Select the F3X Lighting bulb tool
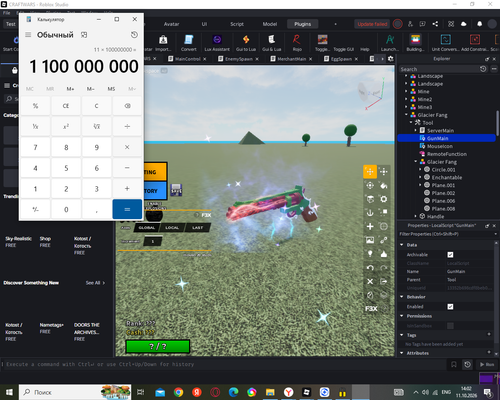500x400 pixels. pyautogui.click(x=370, y=254)
